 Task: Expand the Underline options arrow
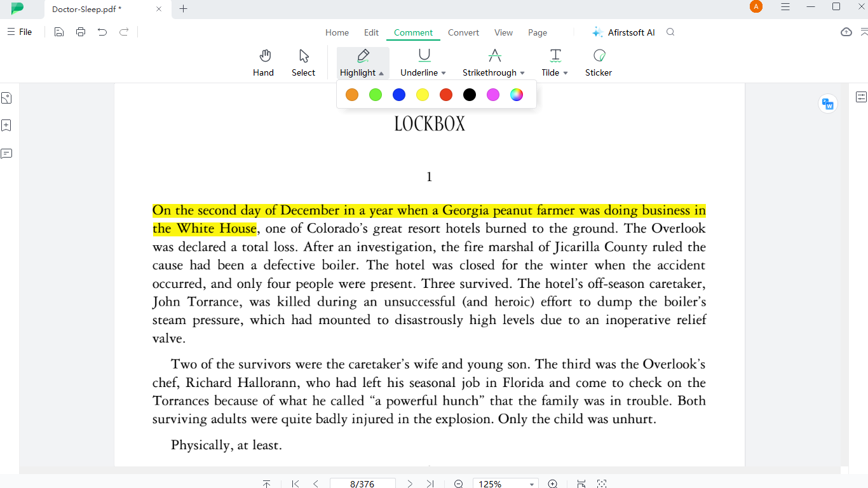444,73
